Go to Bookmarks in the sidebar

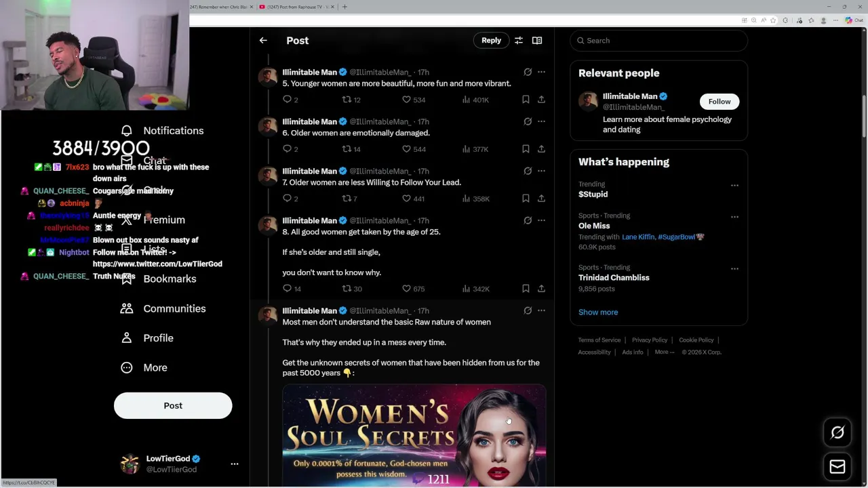tap(170, 279)
